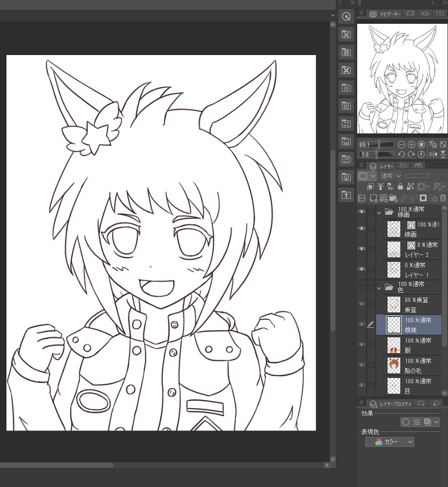Rotate the canvas view left
The image size is (448, 487).
tap(401, 154)
